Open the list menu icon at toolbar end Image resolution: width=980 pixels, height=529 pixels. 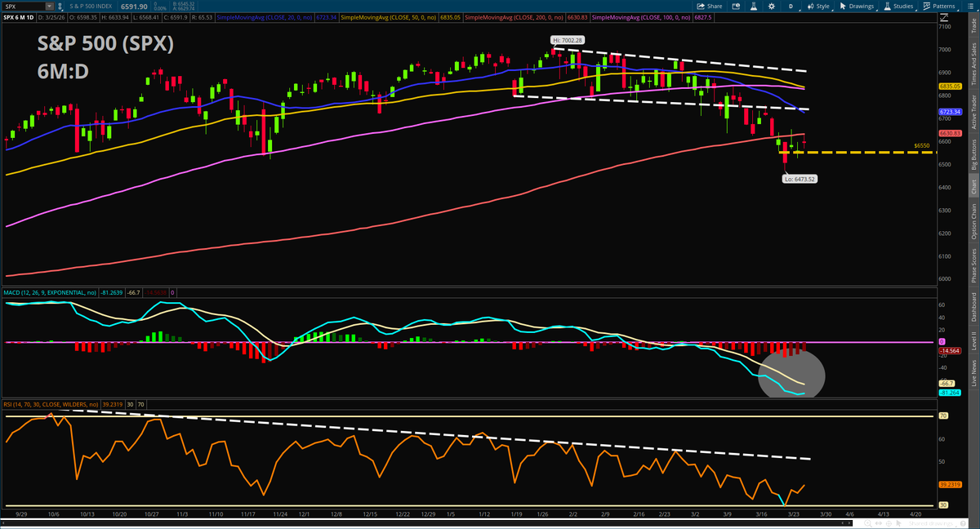[x=970, y=6]
